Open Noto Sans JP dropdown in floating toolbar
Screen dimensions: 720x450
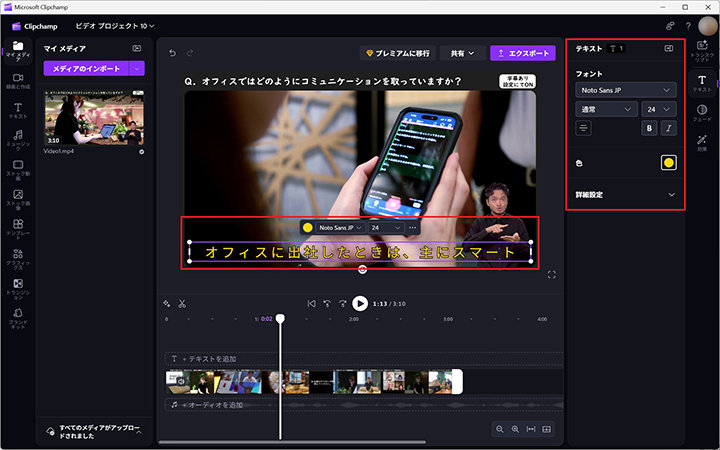[340, 228]
